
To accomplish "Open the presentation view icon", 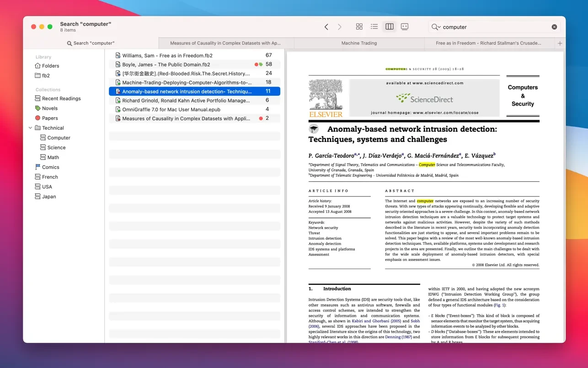I will click(x=405, y=27).
